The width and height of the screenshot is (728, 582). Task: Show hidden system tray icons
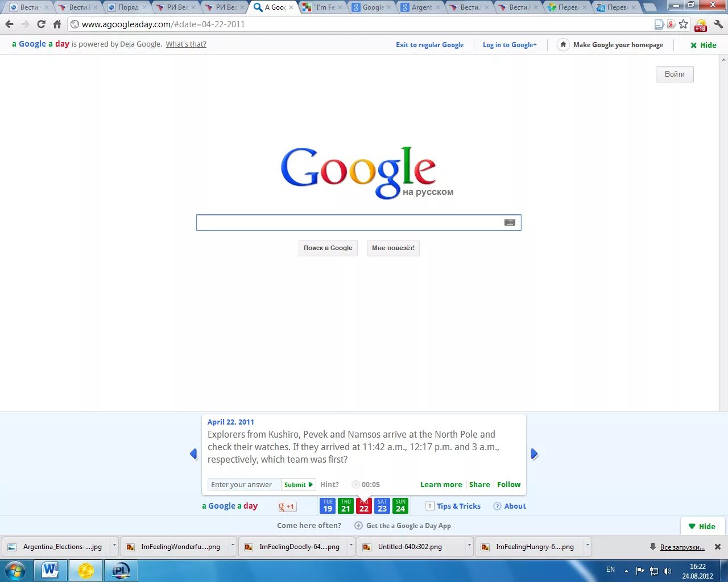tap(626, 571)
